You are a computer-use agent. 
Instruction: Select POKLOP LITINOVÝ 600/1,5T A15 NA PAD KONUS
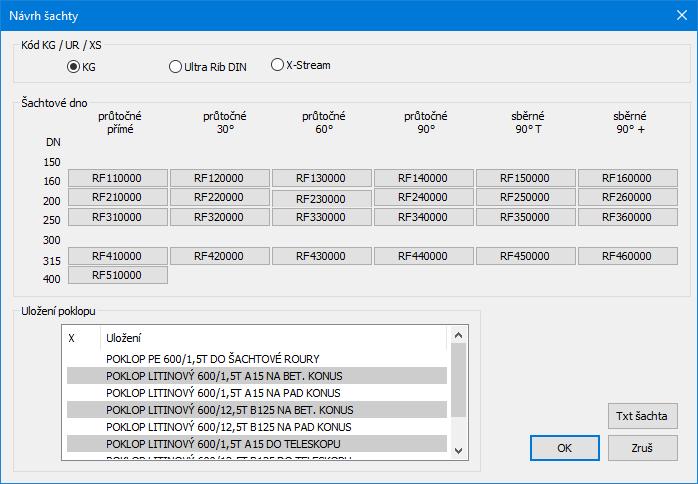[x=257, y=393]
